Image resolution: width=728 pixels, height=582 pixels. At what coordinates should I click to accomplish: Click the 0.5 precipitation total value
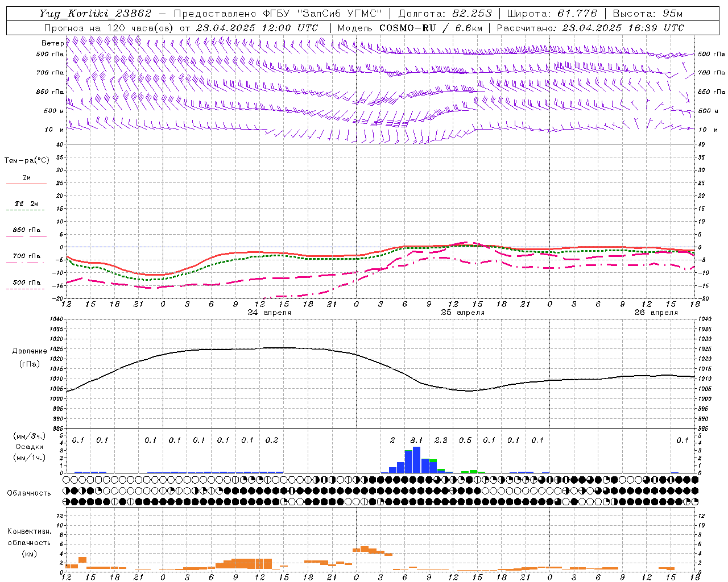coord(465,440)
